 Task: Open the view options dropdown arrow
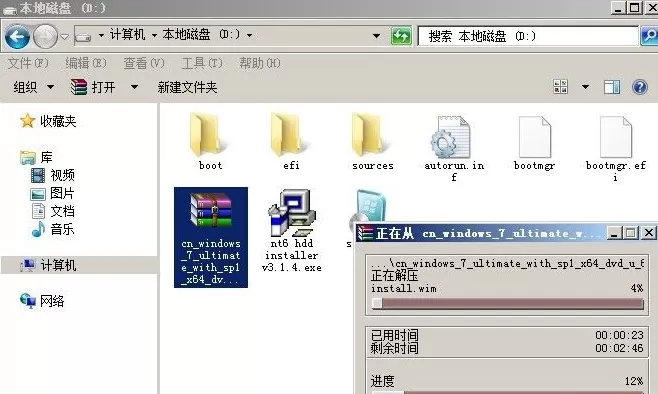coord(585,87)
